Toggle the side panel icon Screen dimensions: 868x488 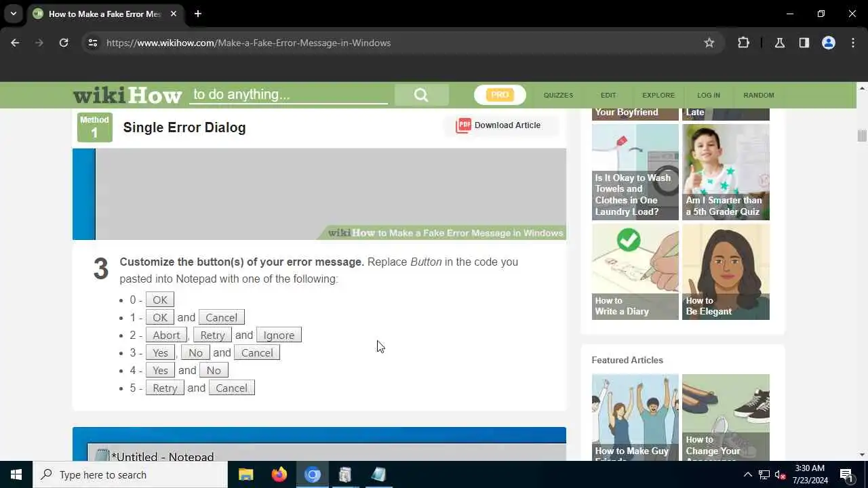[804, 43]
